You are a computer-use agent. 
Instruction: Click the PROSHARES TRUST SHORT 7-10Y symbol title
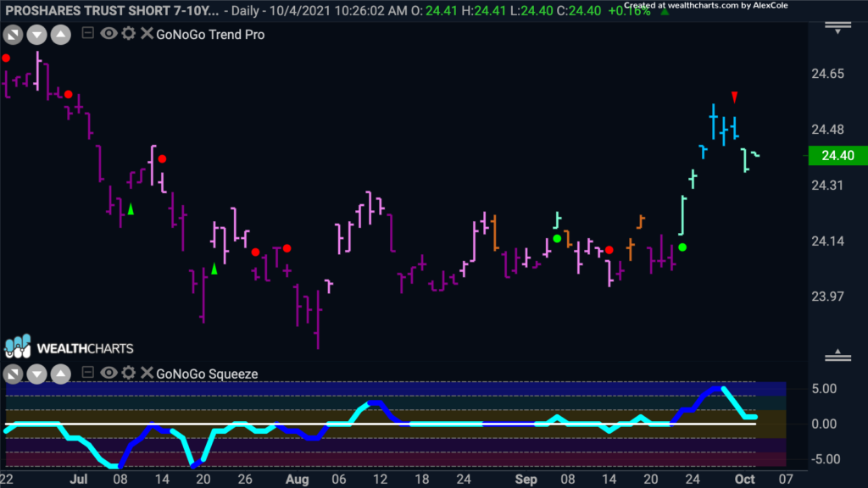coord(112,10)
